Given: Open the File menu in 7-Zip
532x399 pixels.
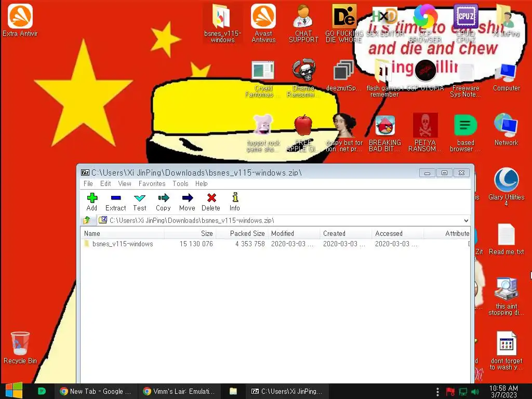Looking at the screenshot, I should (x=88, y=183).
